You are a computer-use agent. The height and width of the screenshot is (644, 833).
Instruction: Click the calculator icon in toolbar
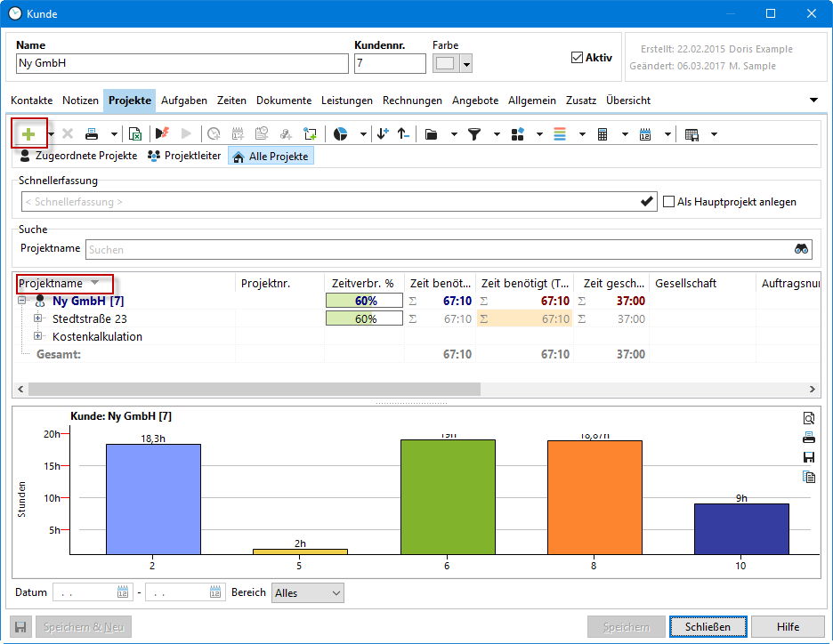coord(603,134)
